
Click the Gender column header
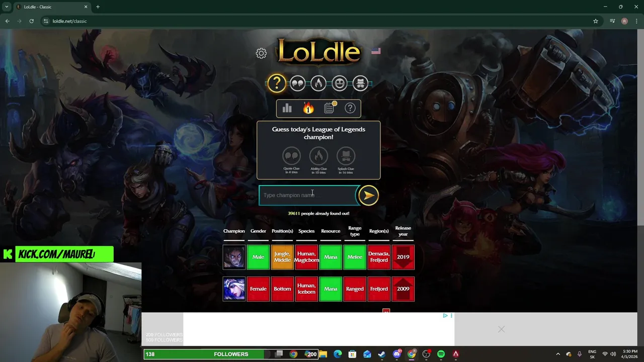pyautogui.click(x=258, y=231)
